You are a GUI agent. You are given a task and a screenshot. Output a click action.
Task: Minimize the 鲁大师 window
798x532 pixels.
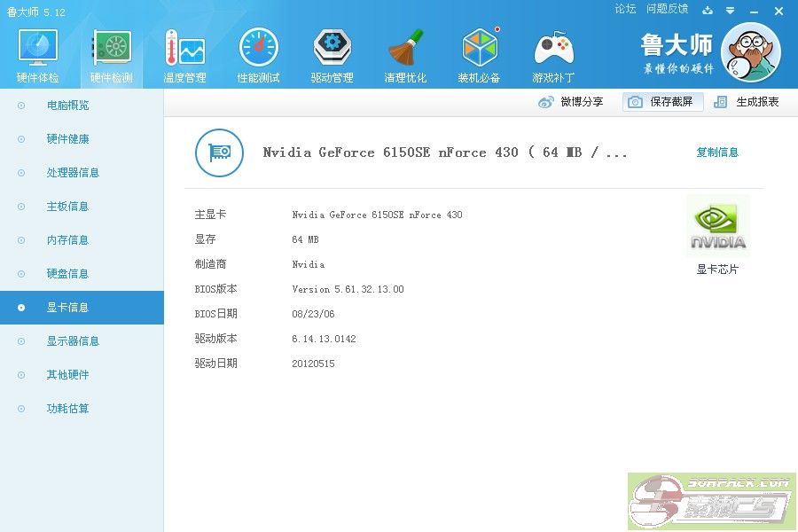click(755, 12)
